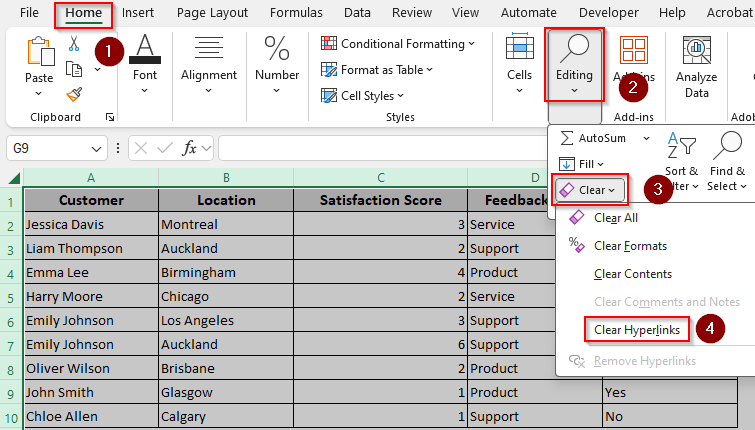The width and height of the screenshot is (755, 430).
Task: Click the Home tab
Action: click(84, 13)
